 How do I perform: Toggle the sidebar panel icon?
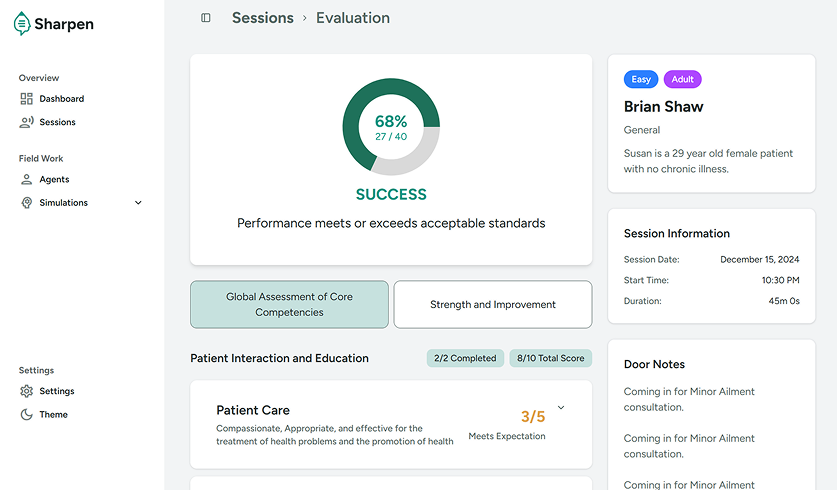click(x=206, y=18)
